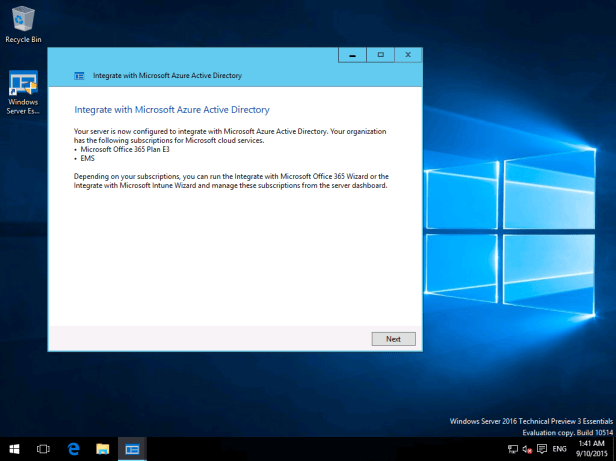
Task: Minimize the Azure Active Directory wizard window
Action: click(352, 55)
